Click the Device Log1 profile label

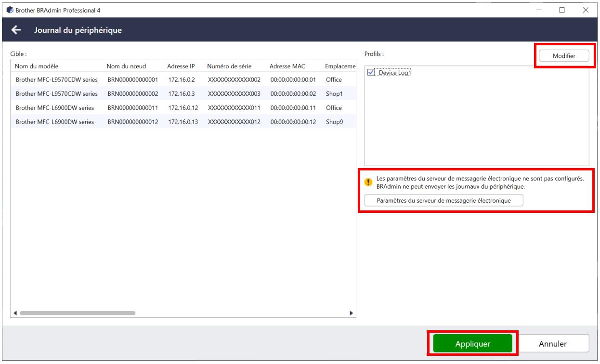click(395, 72)
